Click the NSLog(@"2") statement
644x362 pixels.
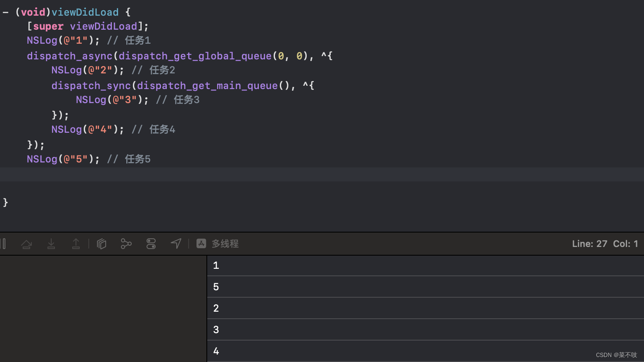(x=88, y=70)
